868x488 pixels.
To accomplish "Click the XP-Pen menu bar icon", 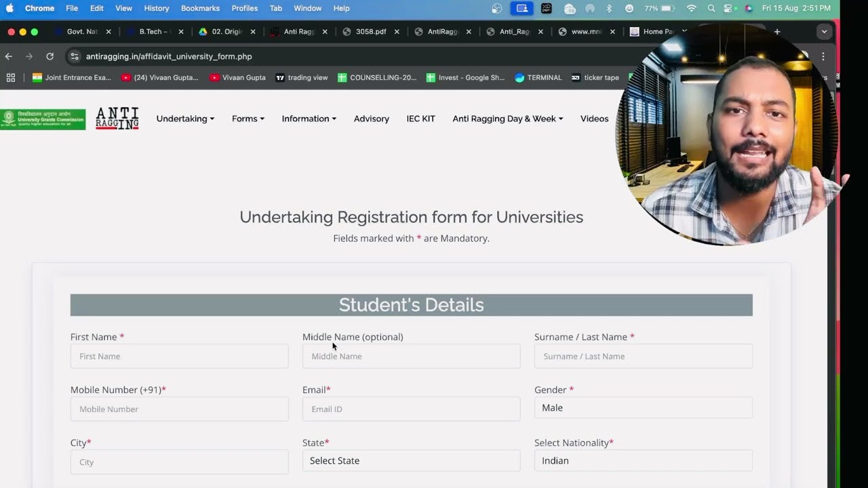I will click(x=547, y=8).
